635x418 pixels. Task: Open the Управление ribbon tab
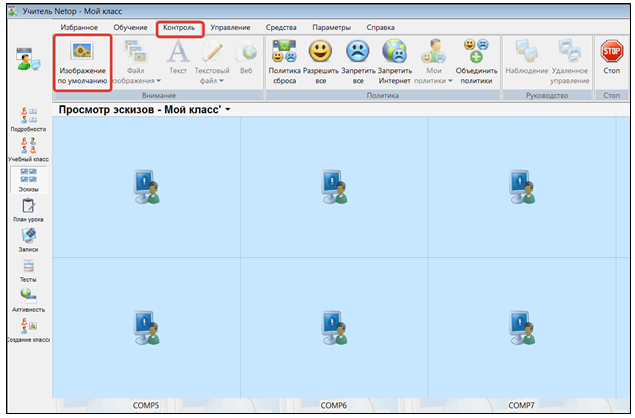230,28
